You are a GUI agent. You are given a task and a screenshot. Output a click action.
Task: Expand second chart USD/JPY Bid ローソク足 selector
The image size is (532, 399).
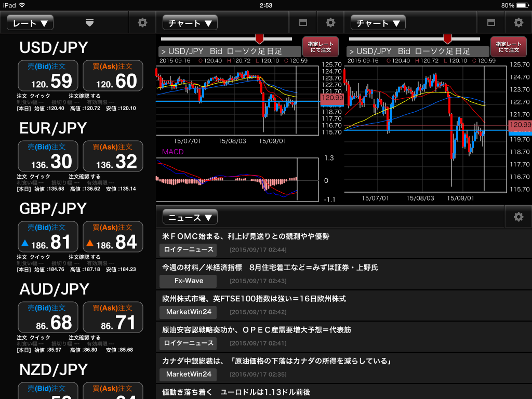tap(418, 51)
